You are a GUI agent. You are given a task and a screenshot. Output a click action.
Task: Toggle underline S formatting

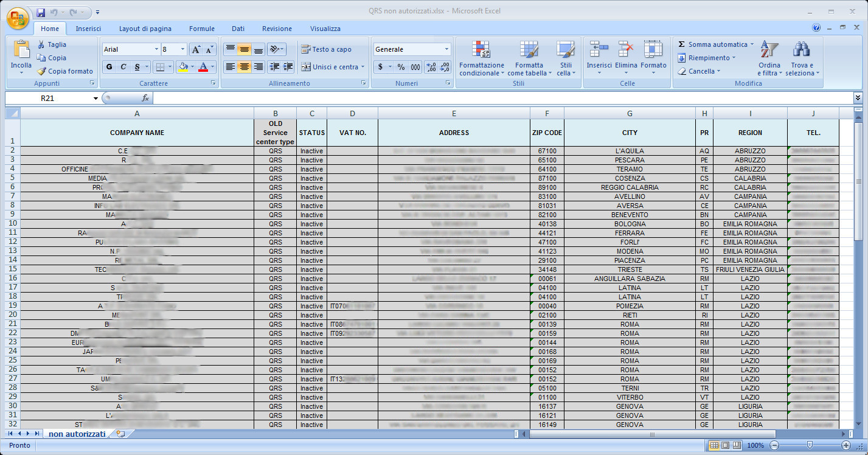click(x=138, y=67)
